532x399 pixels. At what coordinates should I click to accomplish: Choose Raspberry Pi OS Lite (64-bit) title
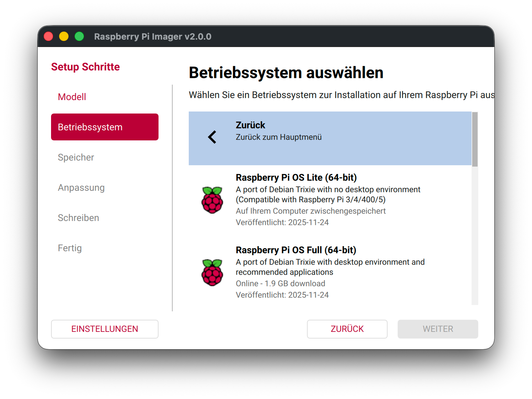pos(296,177)
